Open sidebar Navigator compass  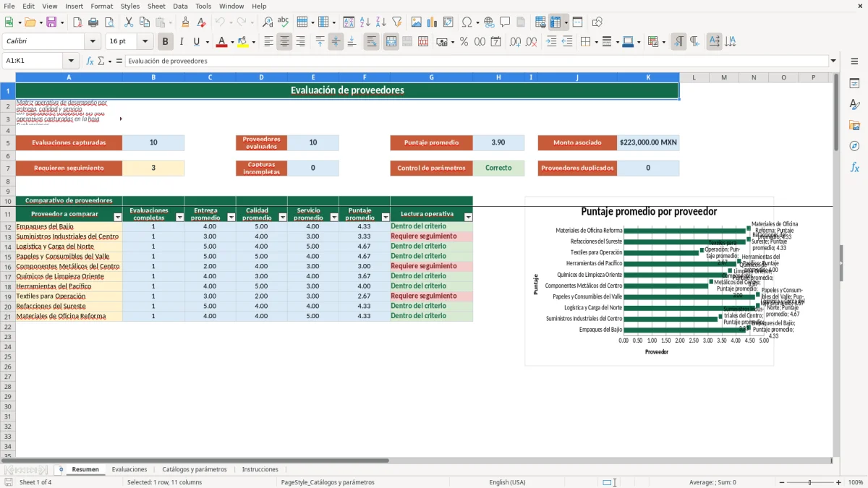(x=854, y=146)
